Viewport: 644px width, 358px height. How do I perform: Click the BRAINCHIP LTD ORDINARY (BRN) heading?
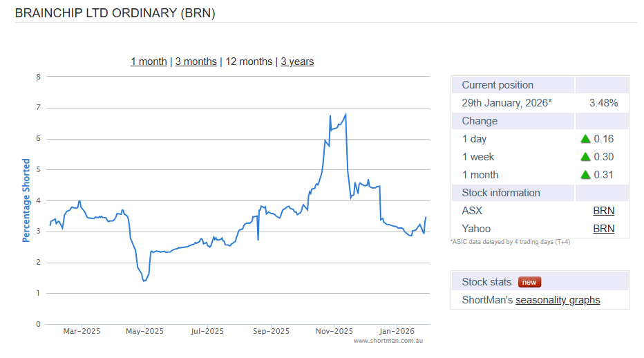click(115, 12)
